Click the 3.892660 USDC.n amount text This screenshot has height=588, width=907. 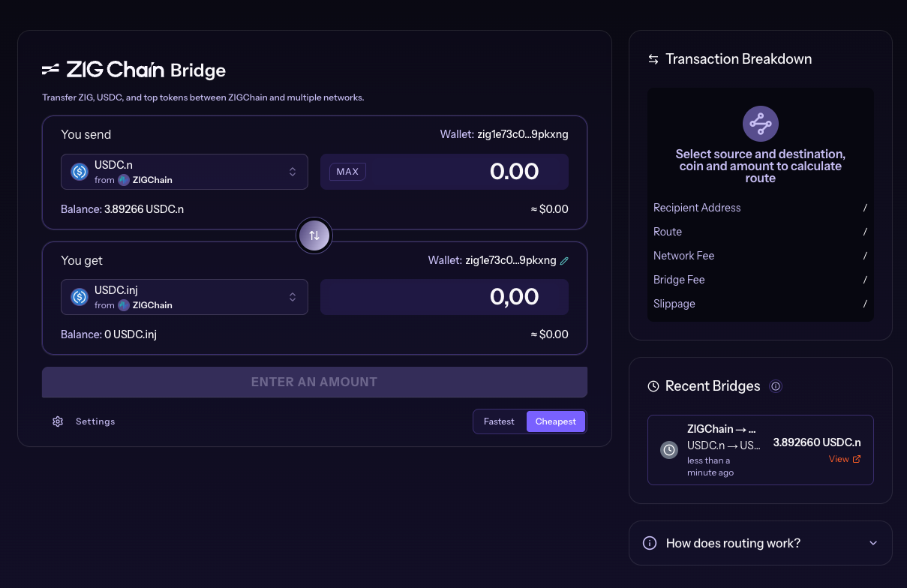coord(817,442)
